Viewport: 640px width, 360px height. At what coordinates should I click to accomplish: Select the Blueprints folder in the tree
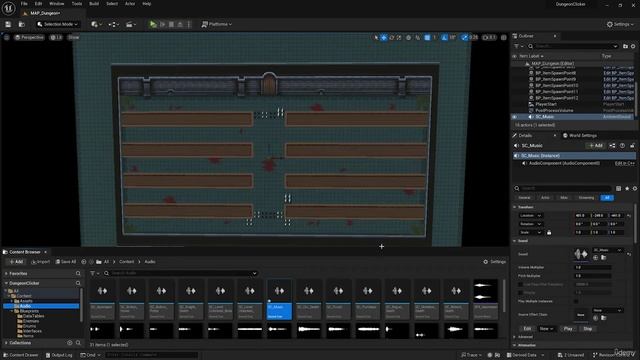(29, 311)
